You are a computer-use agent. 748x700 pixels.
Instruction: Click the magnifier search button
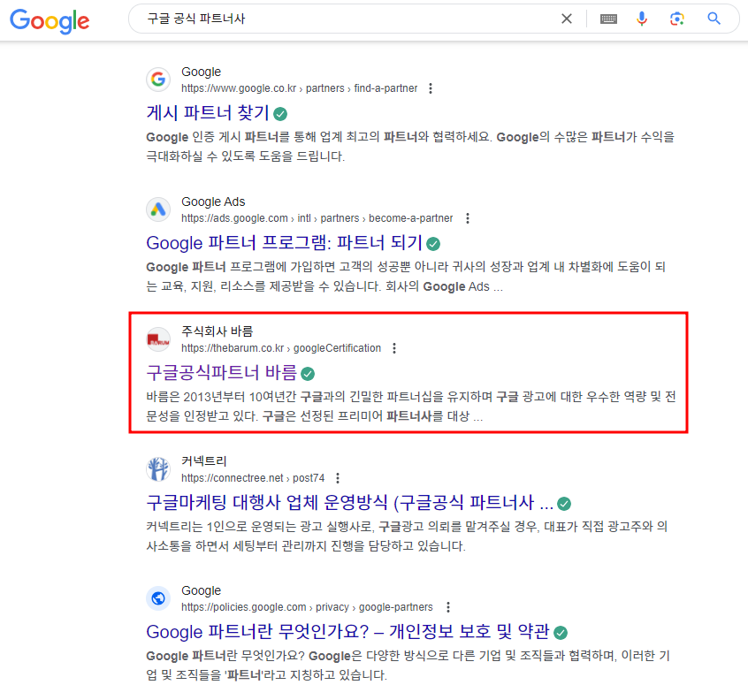(x=714, y=19)
